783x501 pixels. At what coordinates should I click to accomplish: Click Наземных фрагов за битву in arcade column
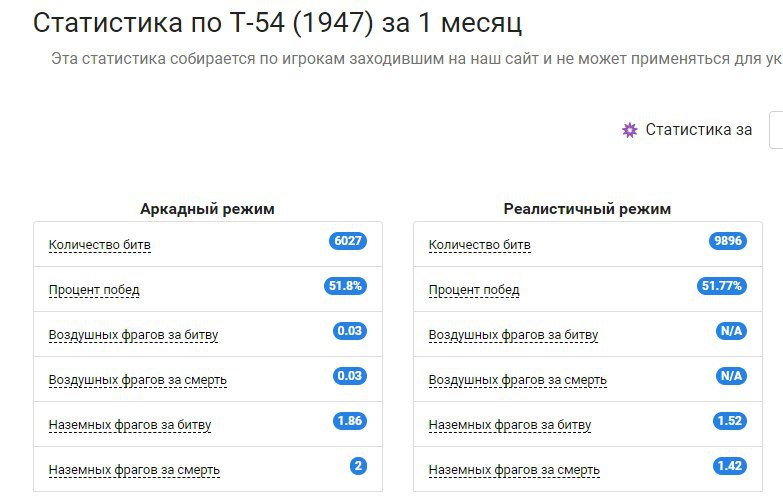coord(130,425)
